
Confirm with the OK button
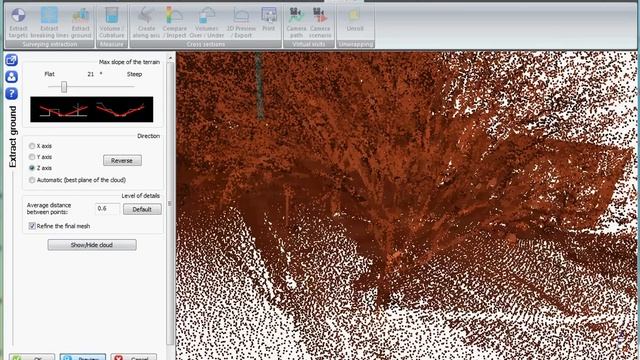click(x=32, y=357)
